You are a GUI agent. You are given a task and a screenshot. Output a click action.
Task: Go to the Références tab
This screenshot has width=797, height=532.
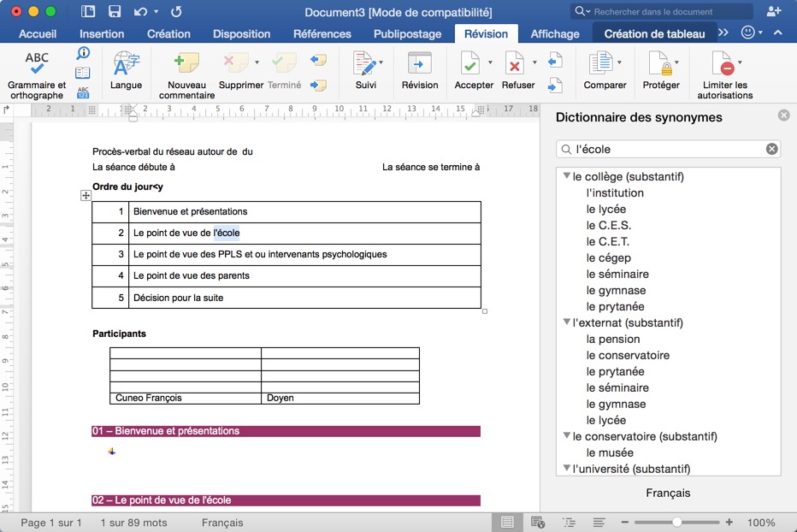pos(322,33)
